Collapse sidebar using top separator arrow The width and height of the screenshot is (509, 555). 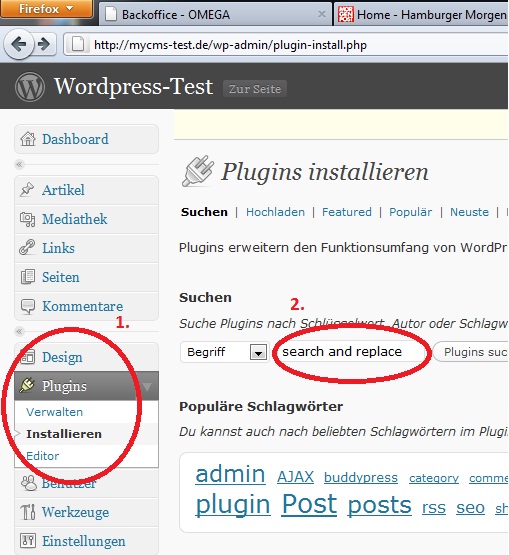[x=19, y=164]
